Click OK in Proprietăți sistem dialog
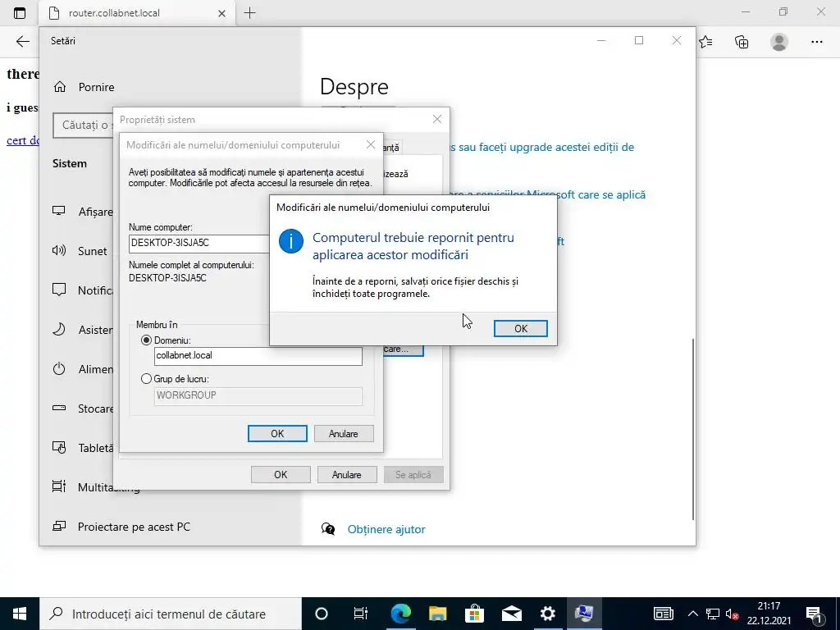Viewport: 840px width, 630px height. 281,475
